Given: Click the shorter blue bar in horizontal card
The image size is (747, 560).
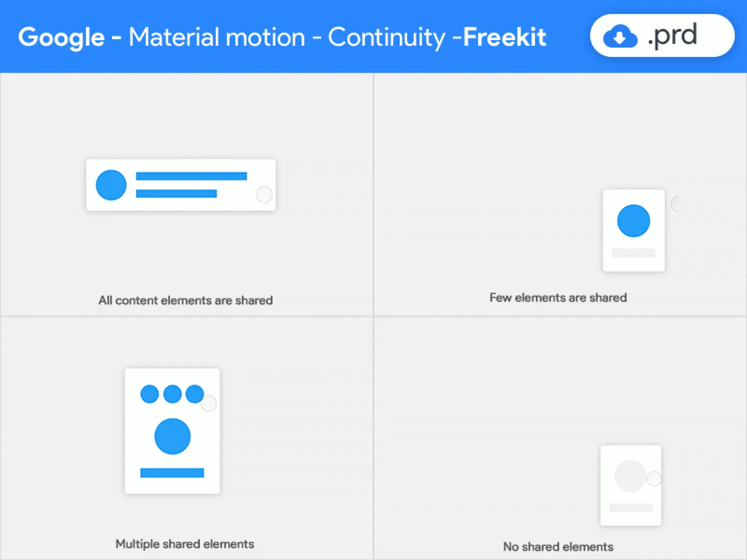Looking at the screenshot, I should (x=176, y=193).
